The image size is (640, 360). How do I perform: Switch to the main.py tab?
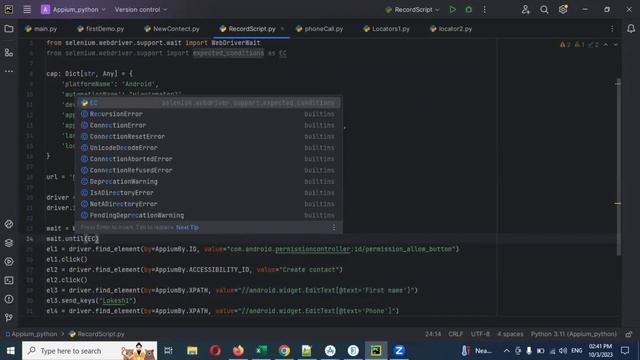click(41, 29)
